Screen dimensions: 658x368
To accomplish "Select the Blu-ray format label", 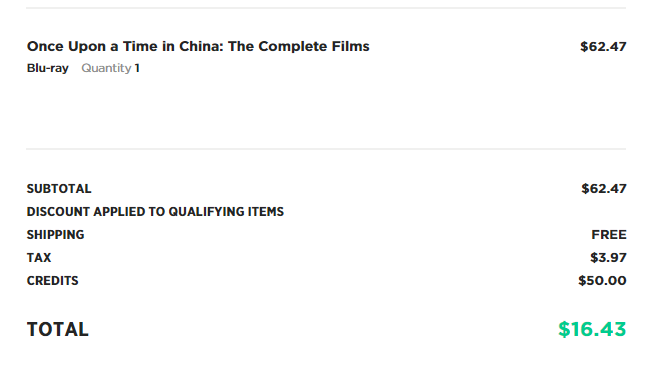I will (48, 68).
